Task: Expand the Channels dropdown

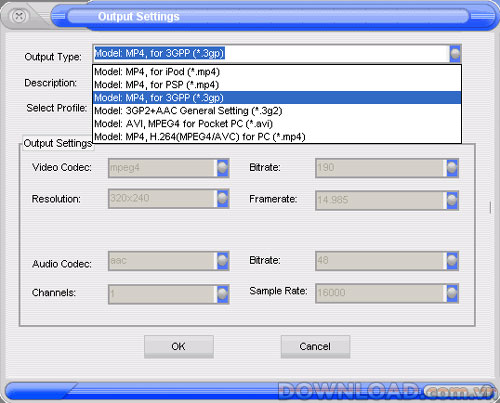Action: [x=223, y=294]
